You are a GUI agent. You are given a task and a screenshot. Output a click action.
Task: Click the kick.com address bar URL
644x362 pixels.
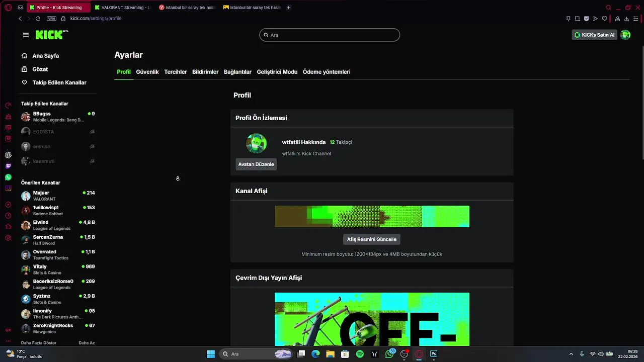[x=96, y=19]
